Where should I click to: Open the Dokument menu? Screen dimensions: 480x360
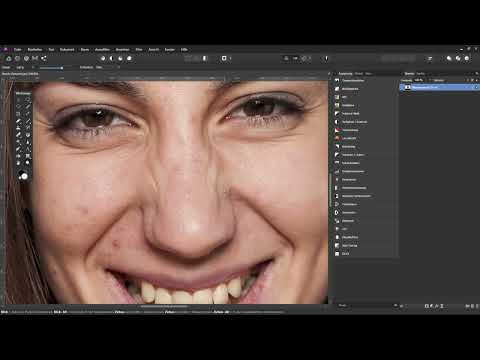[67, 49]
